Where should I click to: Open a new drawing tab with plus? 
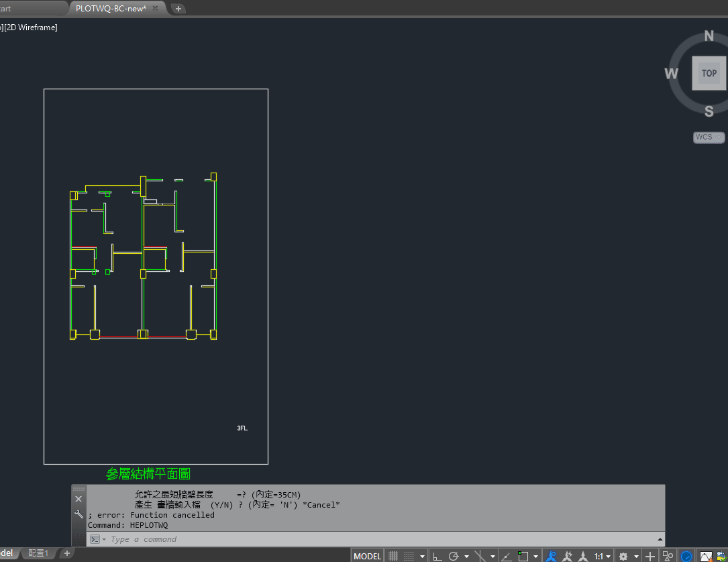[x=178, y=8]
